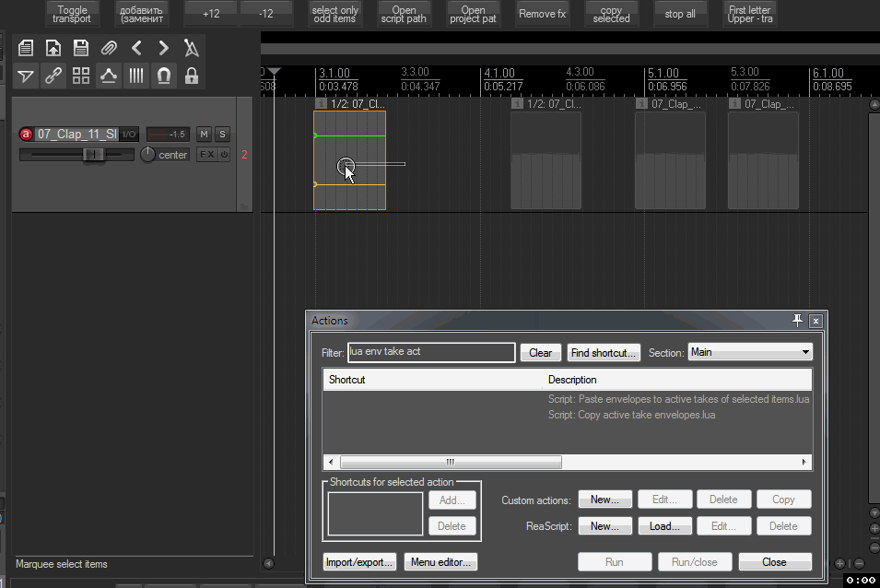Pin the Actions window
The width and height of the screenshot is (880, 588).
(x=798, y=321)
